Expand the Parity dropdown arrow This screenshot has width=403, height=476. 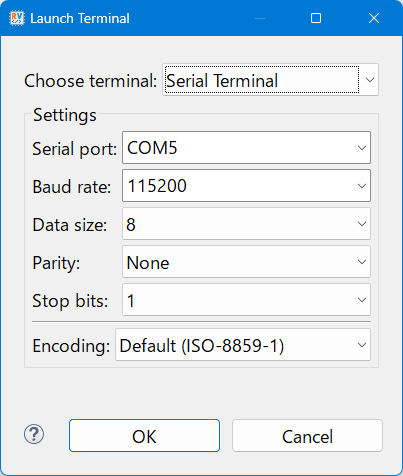coord(362,262)
